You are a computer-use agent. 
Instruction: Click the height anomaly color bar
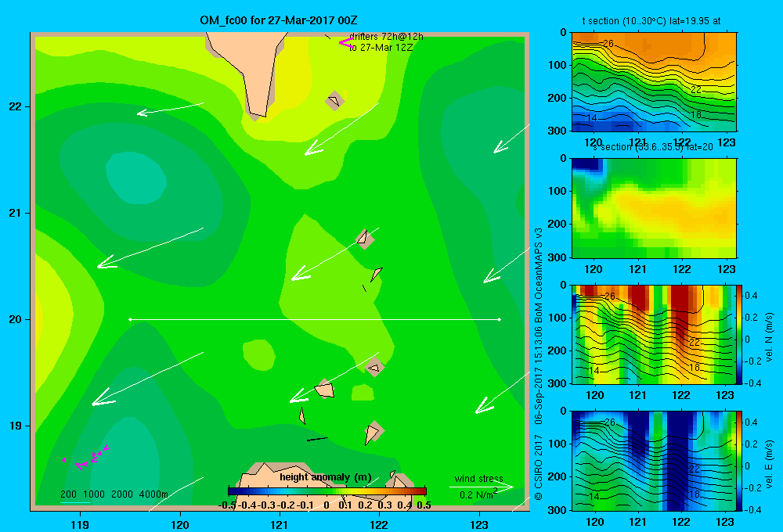327,491
